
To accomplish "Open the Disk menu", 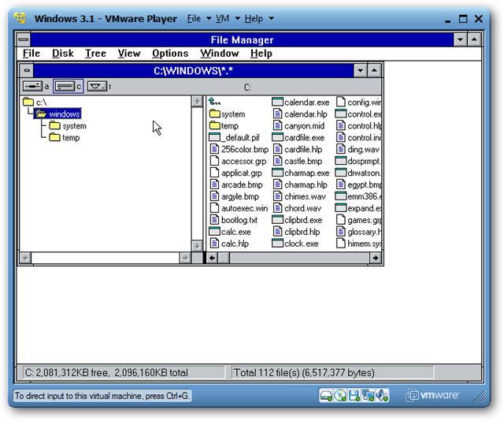I will (63, 54).
